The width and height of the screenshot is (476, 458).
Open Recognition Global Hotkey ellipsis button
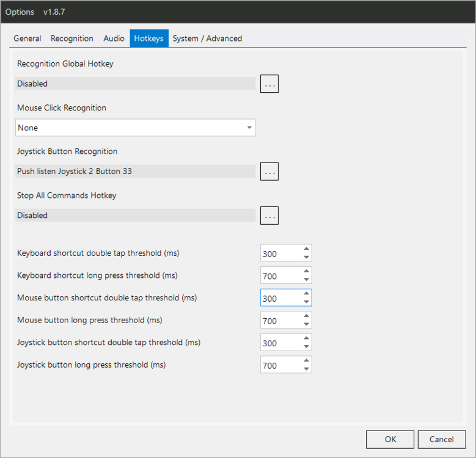pos(269,84)
